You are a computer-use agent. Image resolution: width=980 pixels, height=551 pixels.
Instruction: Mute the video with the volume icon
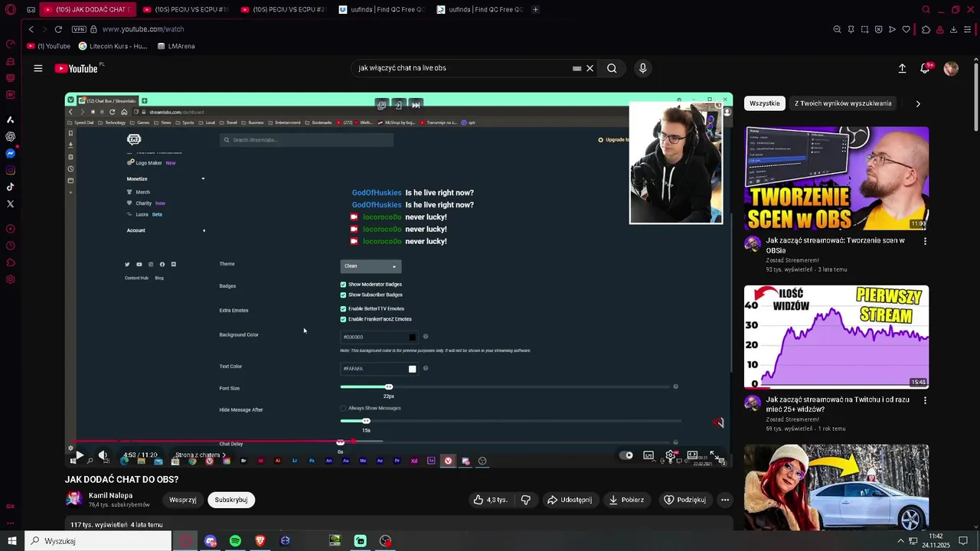point(103,455)
